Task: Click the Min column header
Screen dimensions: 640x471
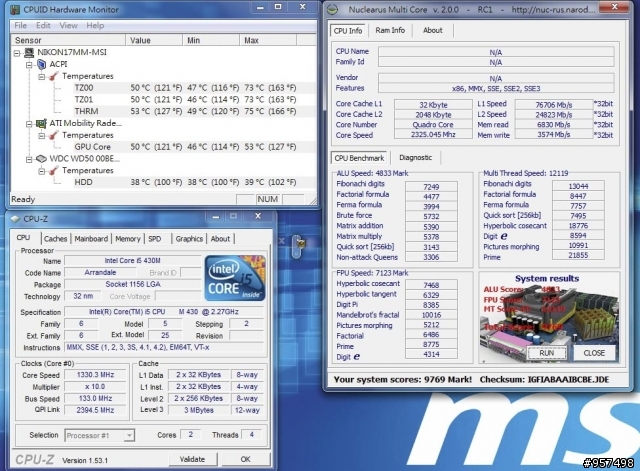Action: click(211, 40)
